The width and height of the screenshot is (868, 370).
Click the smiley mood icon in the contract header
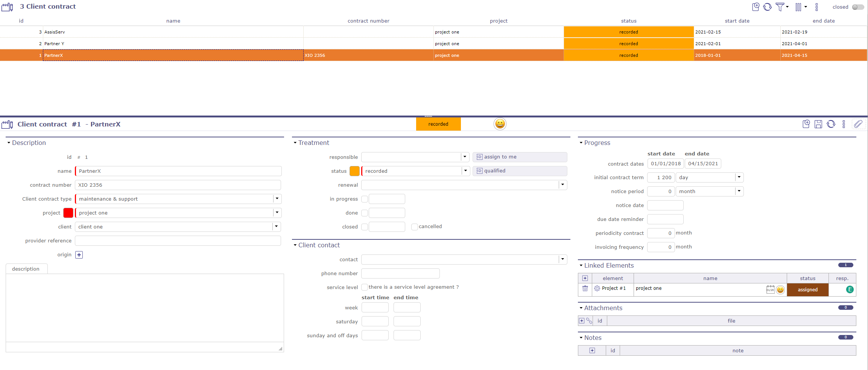point(500,124)
